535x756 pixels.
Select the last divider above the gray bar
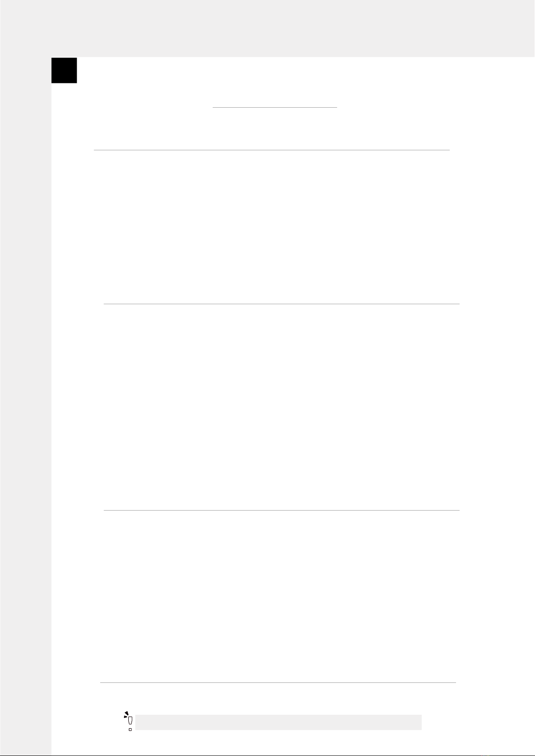tap(278, 682)
